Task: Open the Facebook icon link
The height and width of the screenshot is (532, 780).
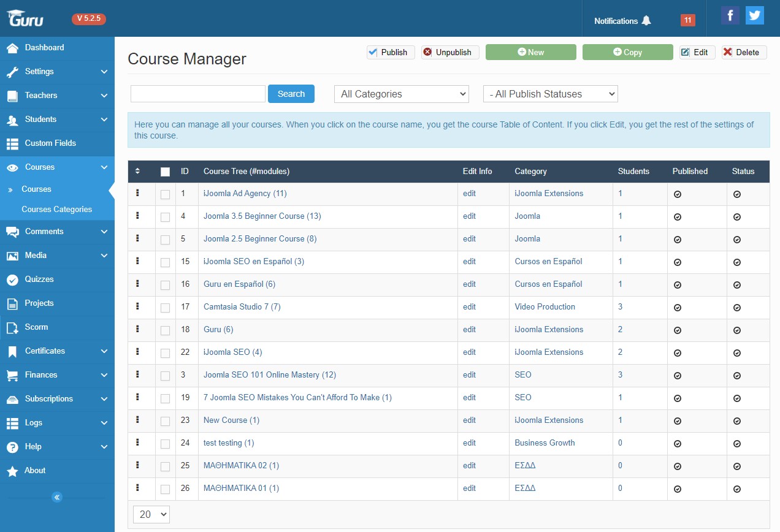Action: click(730, 15)
